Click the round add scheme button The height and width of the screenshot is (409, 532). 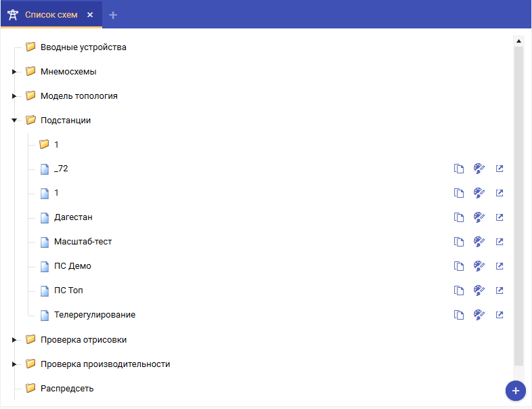[515, 391]
